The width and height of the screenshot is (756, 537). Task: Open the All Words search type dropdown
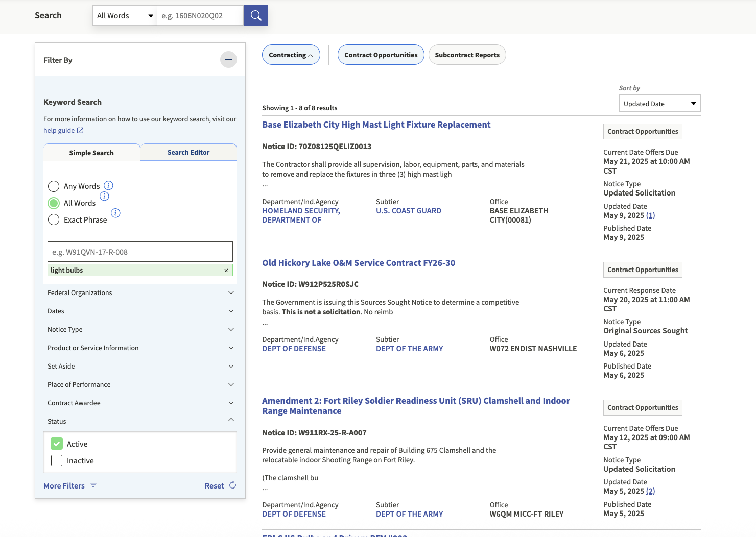point(125,15)
